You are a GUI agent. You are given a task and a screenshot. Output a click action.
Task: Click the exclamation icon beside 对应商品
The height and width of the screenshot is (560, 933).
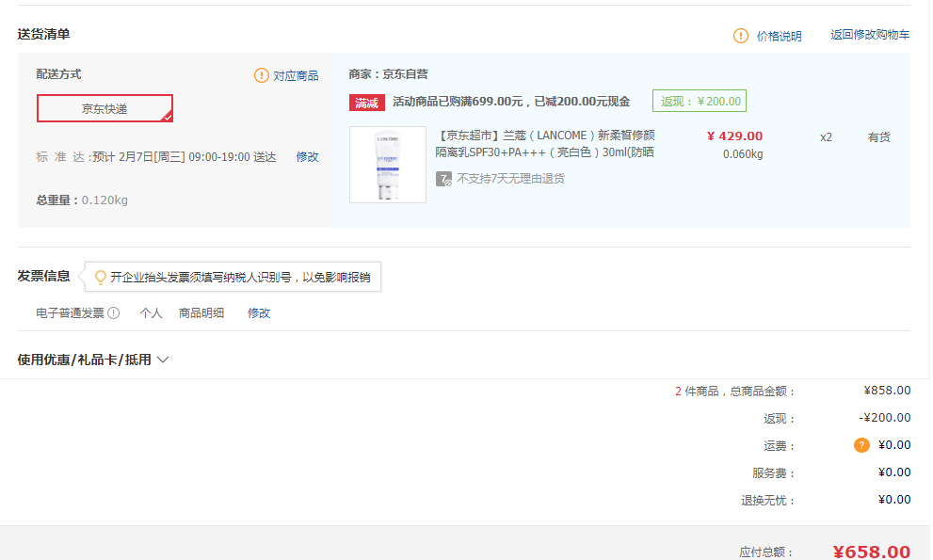coord(261,75)
